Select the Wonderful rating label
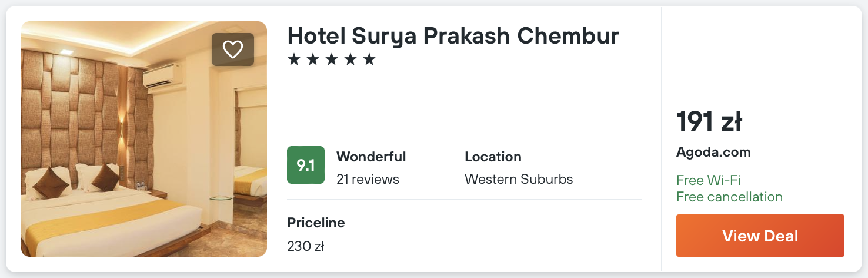 [371, 157]
